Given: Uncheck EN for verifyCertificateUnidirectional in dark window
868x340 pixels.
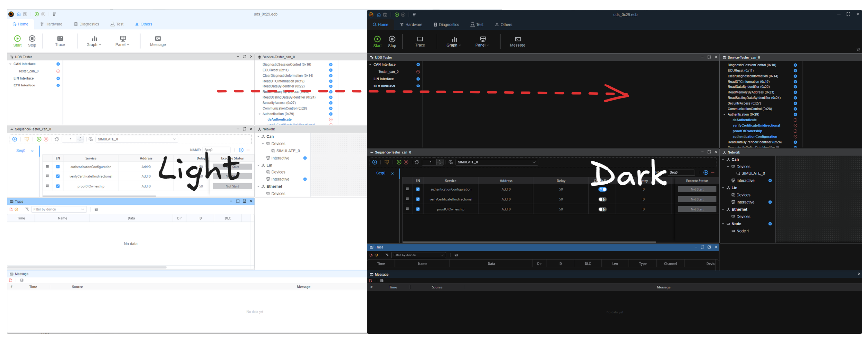Looking at the screenshot, I should click(418, 199).
